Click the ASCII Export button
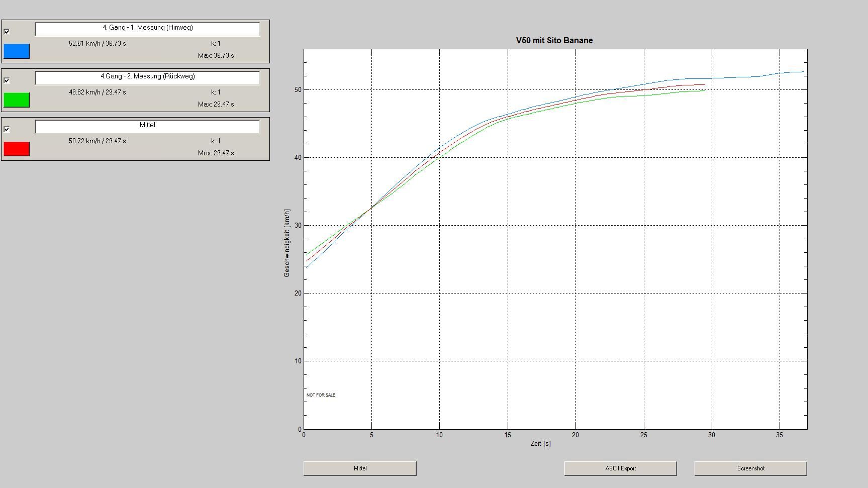Viewport: 868px width, 488px height. tap(620, 468)
